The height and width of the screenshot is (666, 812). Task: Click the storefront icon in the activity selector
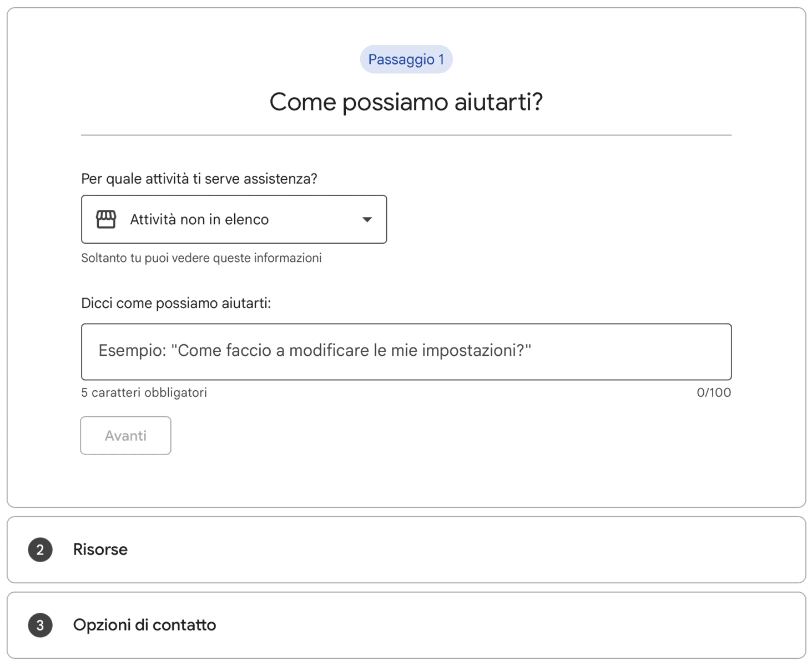[x=106, y=219]
